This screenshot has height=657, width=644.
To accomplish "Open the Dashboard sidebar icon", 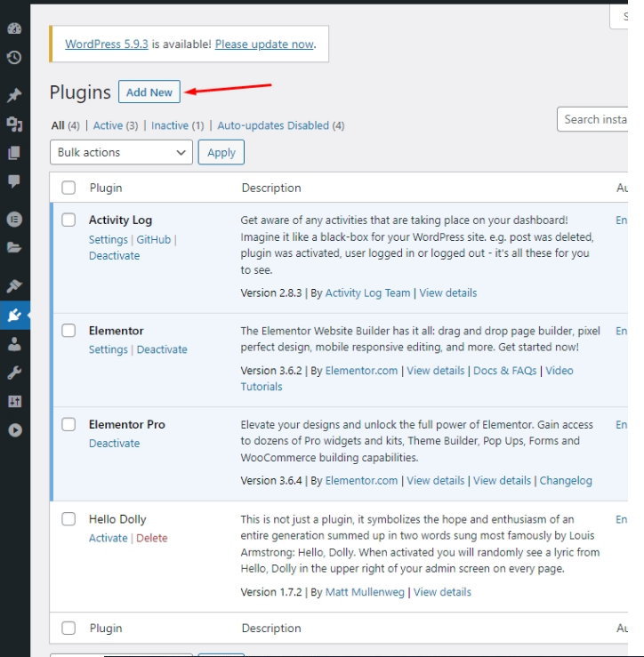I will tap(14, 28).
